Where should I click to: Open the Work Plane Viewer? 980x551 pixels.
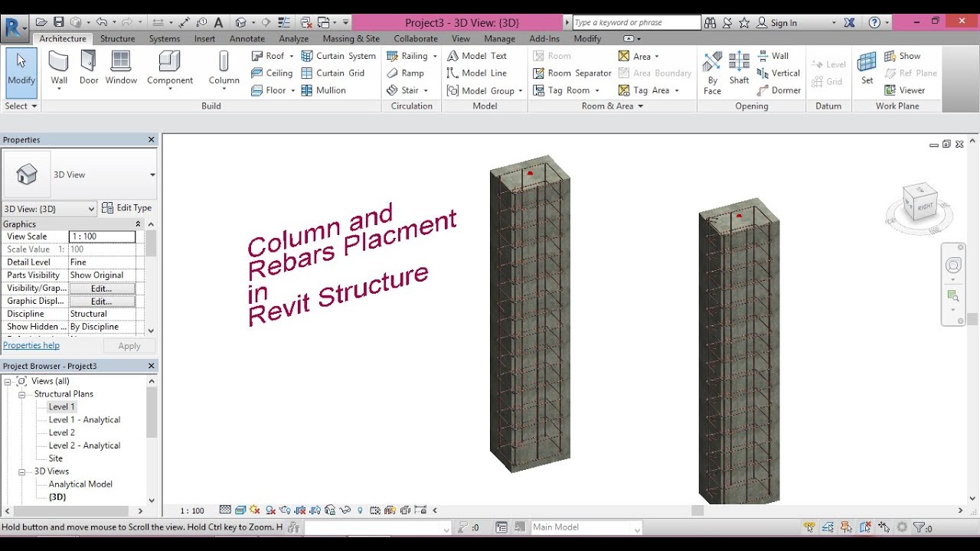point(904,90)
